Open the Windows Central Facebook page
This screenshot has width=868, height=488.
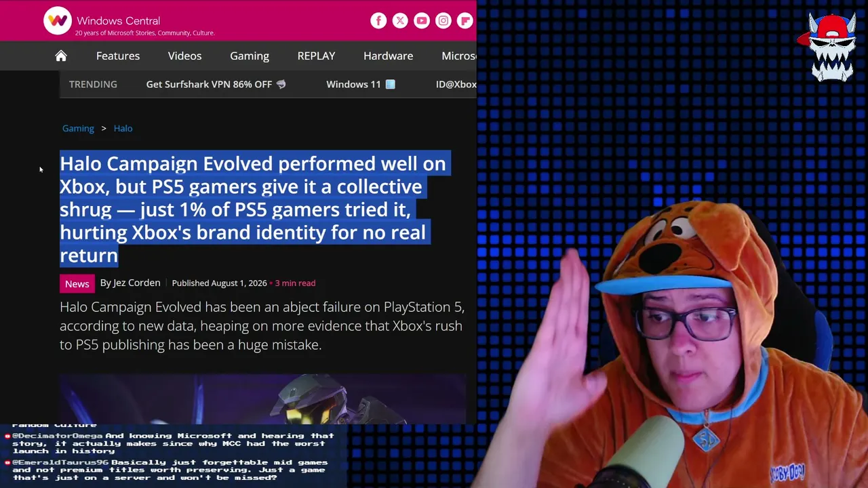(378, 20)
